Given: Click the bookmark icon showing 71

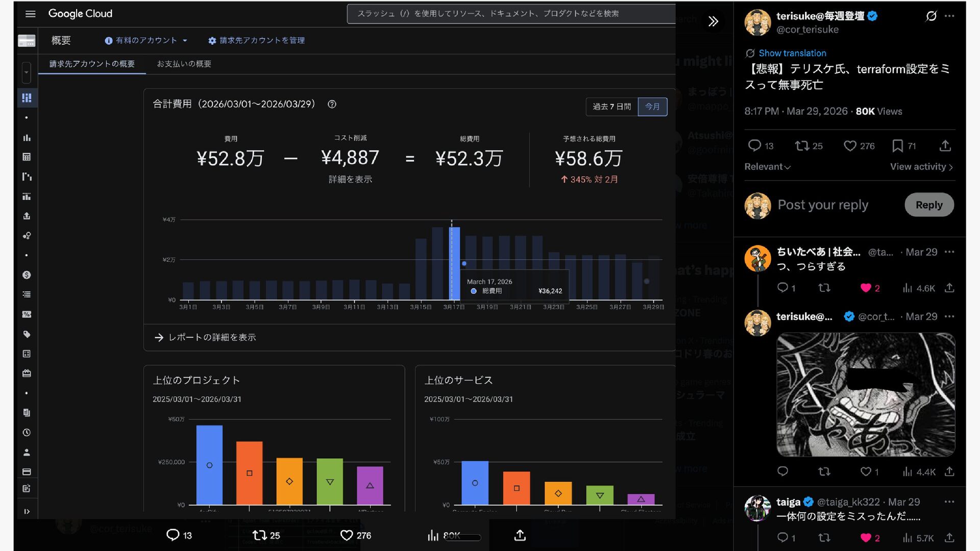Looking at the screenshot, I should pos(897,146).
